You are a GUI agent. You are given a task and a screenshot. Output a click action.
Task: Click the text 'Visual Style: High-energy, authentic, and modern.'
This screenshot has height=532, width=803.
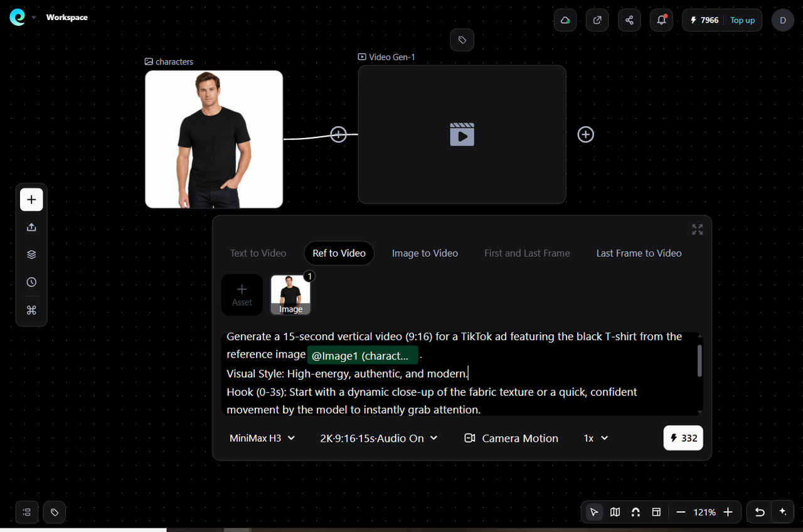click(x=347, y=374)
